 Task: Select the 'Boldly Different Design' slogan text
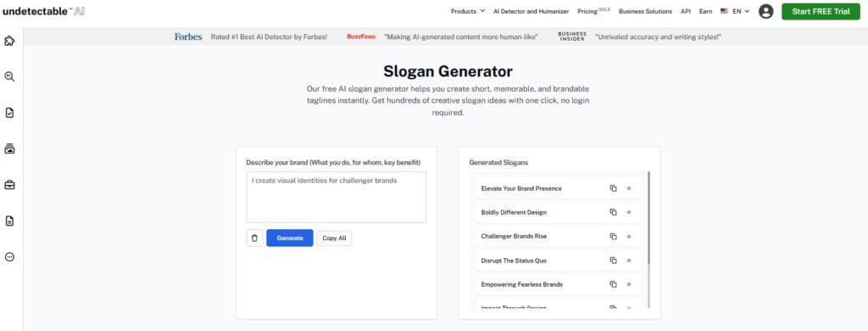(514, 212)
